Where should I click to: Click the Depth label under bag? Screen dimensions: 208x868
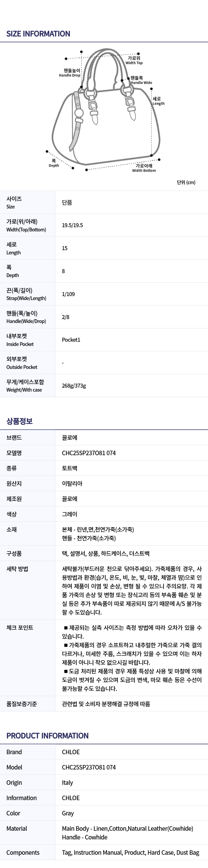(54, 163)
